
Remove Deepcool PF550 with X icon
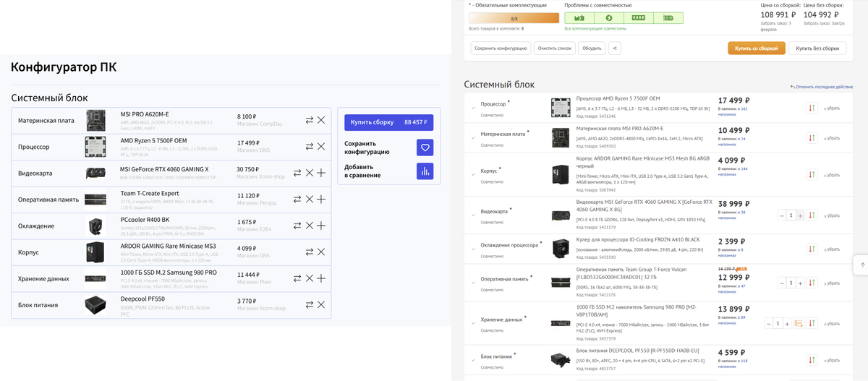[x=321, y=304]
